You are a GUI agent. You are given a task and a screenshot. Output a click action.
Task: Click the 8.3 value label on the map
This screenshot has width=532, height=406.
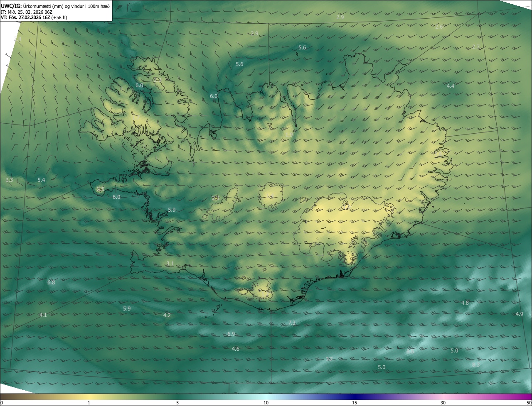(x=476, y=364)
